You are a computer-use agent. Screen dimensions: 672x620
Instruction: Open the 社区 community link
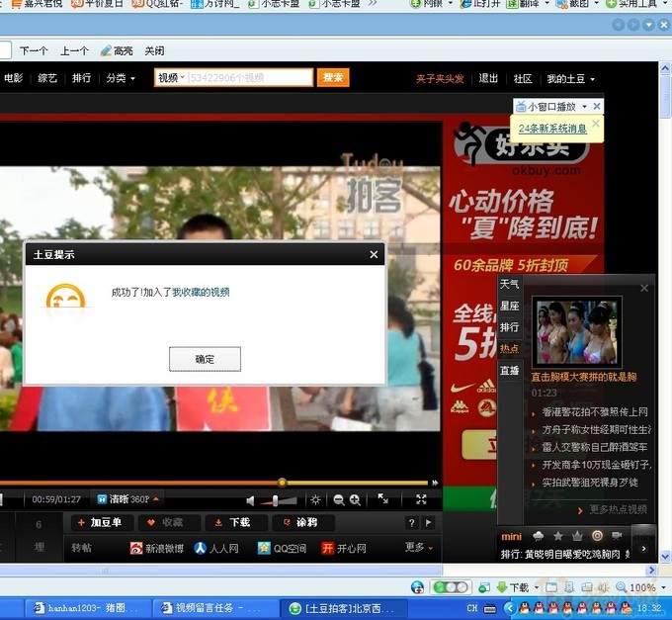point(523,78)
